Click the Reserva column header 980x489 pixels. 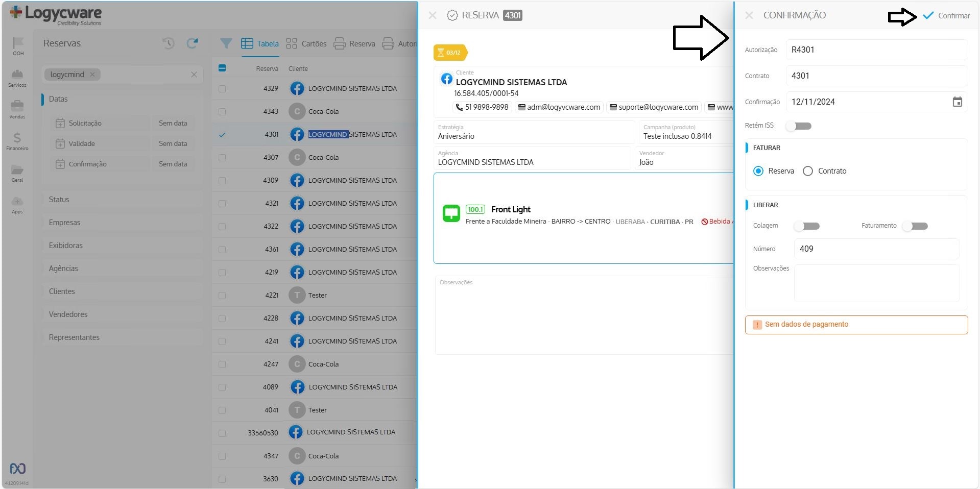click(267, 68)
